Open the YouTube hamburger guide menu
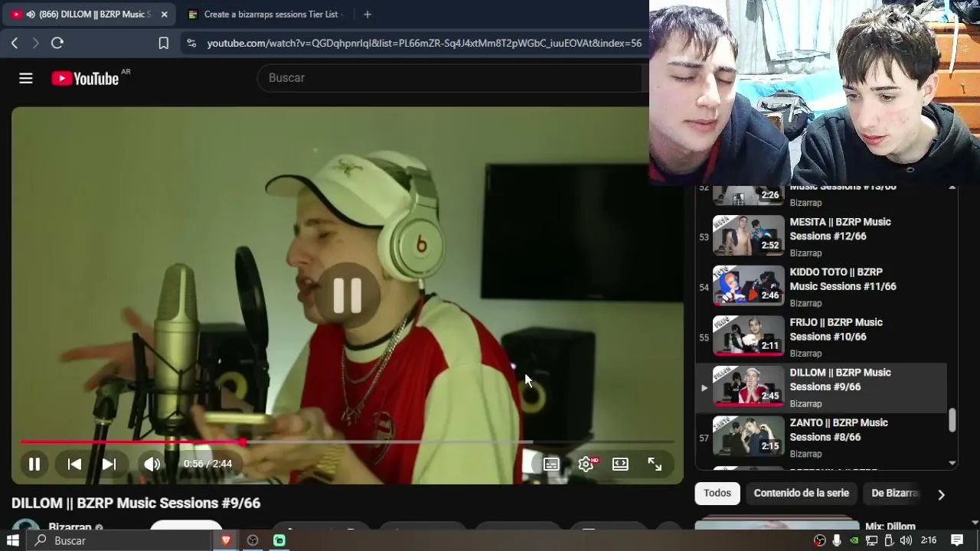 coord(26,78)
